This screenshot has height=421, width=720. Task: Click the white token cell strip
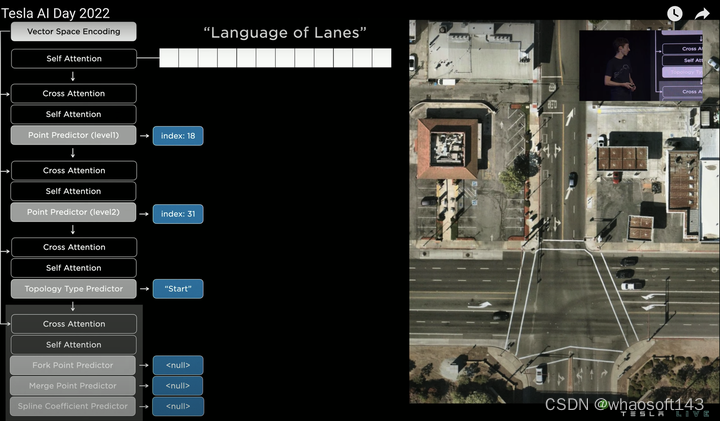coord(276,58)
